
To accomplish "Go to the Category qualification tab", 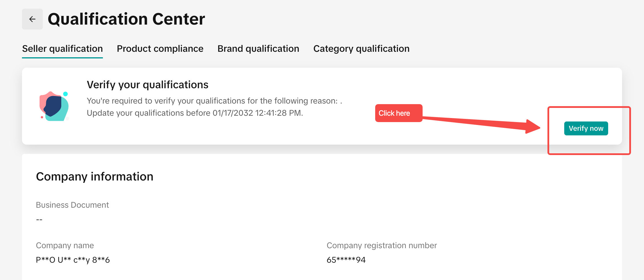I will tap(361, 49).
